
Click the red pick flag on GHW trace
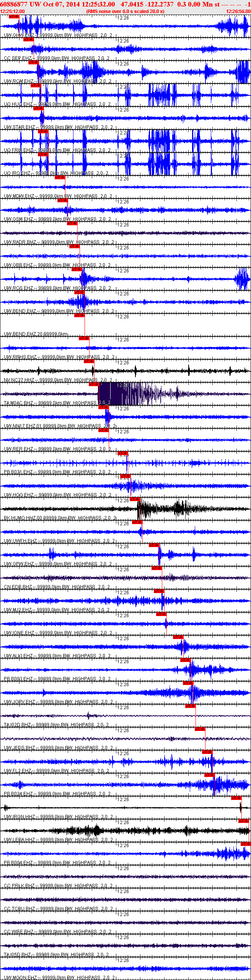[x=13, y=16]
